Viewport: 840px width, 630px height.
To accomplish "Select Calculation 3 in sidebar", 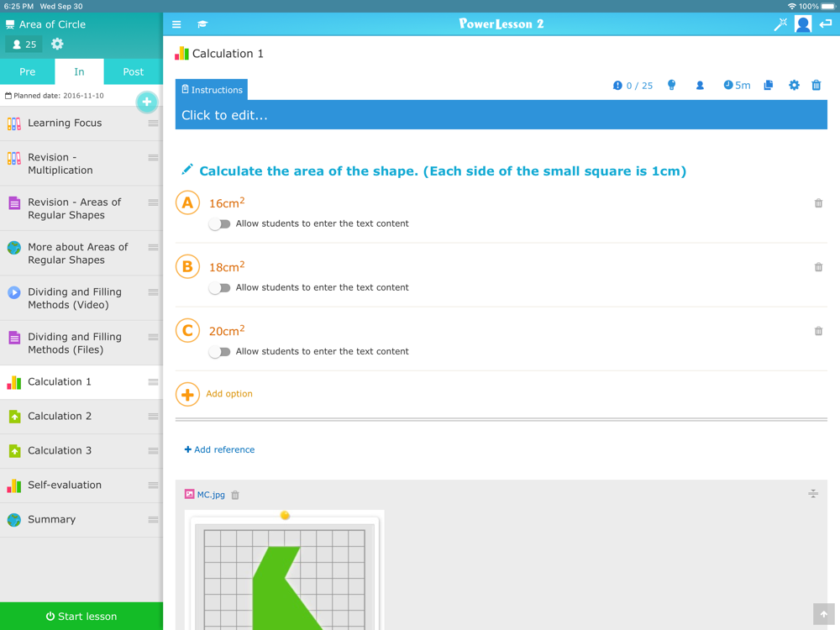I will click(x=81, y=451).
